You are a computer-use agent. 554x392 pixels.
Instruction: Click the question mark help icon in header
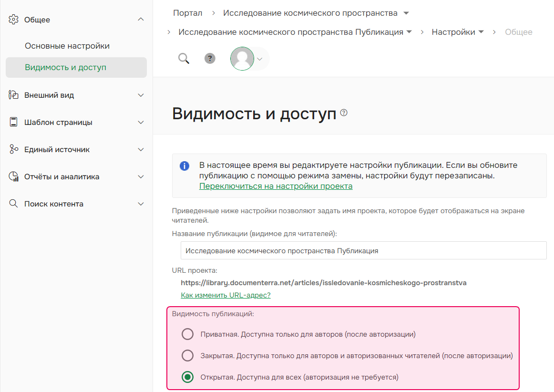tap(210, 58)
